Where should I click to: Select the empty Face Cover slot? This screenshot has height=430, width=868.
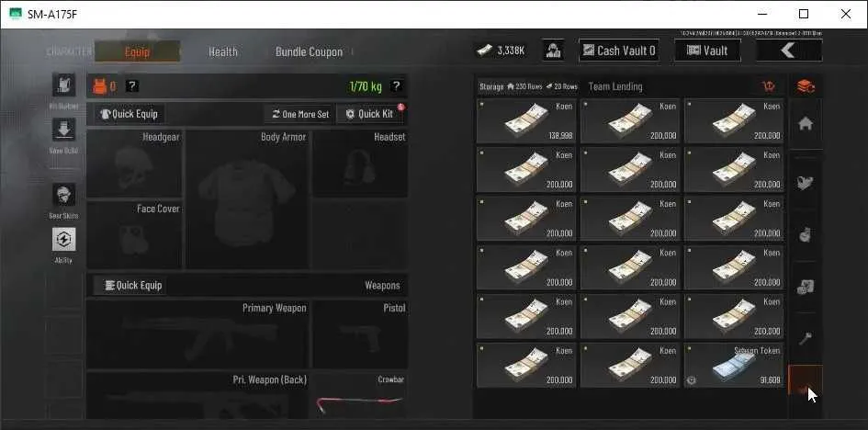coord(134,234)
